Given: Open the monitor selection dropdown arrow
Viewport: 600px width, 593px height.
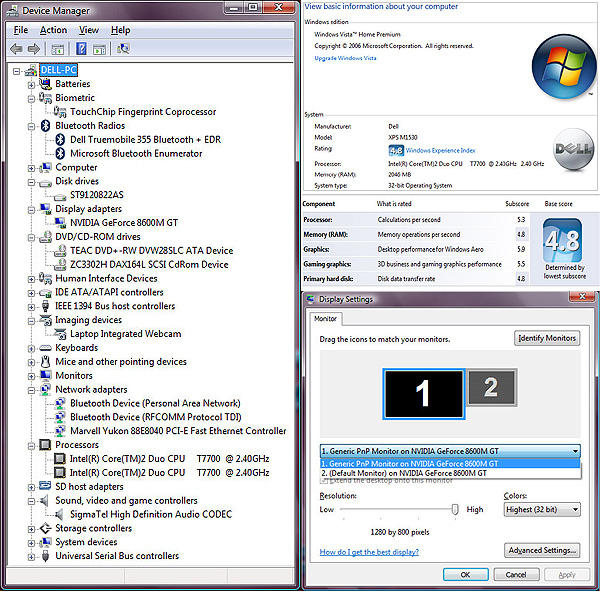Looking at the screenshot, I should point(575,451).
